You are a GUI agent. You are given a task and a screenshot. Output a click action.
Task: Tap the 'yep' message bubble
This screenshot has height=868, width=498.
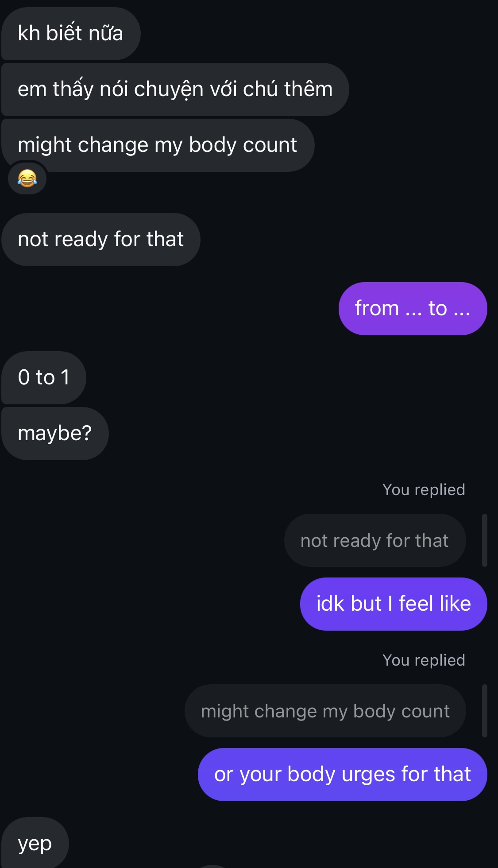[35, 843]
